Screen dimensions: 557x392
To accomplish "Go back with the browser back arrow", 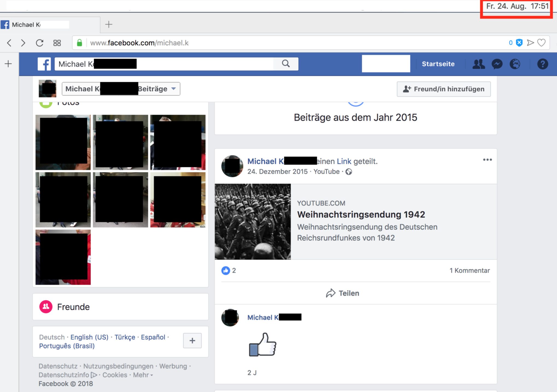I will [x=9, y=43].
